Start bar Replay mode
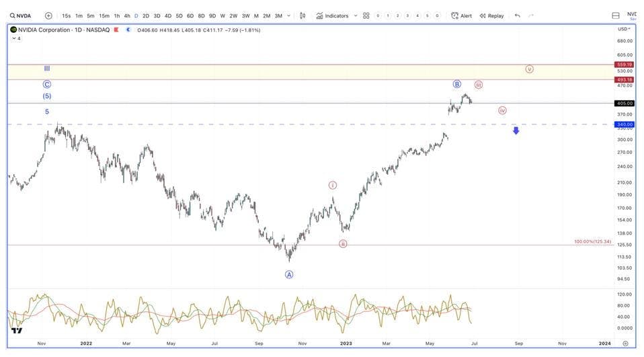Viewport: 644px width, 357px height. point(491,15)
